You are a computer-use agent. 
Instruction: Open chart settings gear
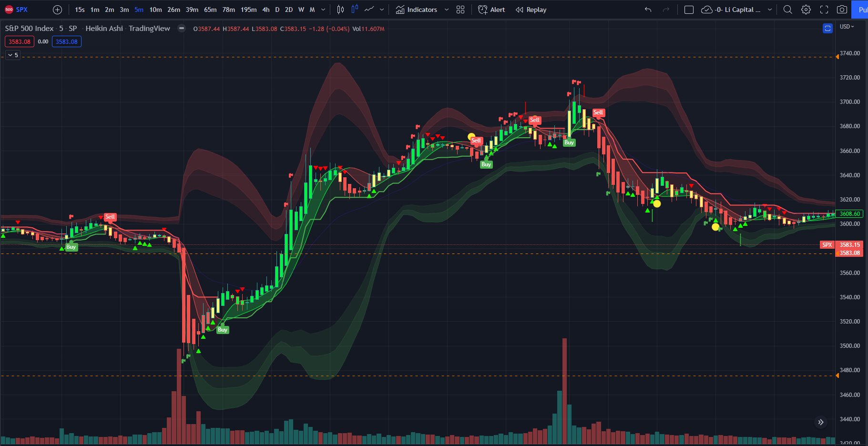pyautogui.click(x=806, y=10)
